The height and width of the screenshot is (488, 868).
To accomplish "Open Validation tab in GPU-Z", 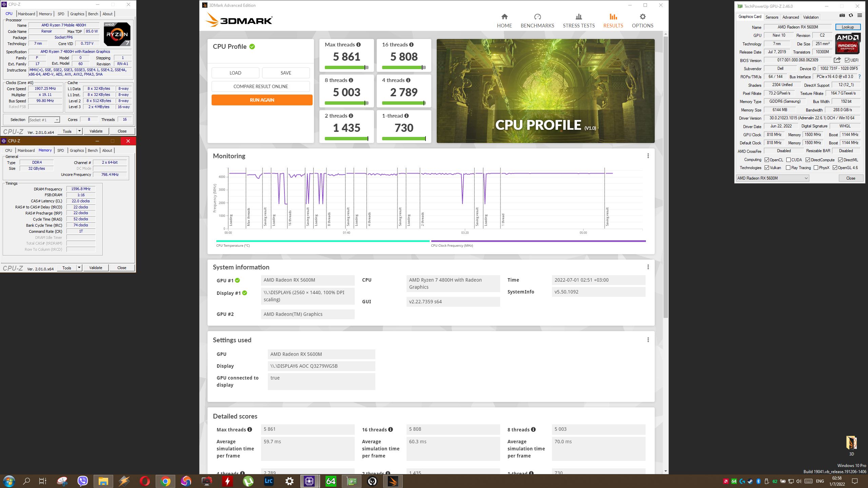I will tap(811, 17).
